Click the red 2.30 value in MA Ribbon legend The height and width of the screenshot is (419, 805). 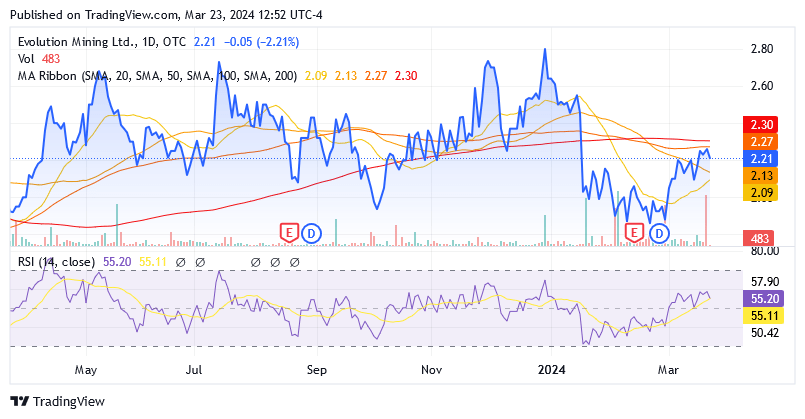[x=406, y=75]
